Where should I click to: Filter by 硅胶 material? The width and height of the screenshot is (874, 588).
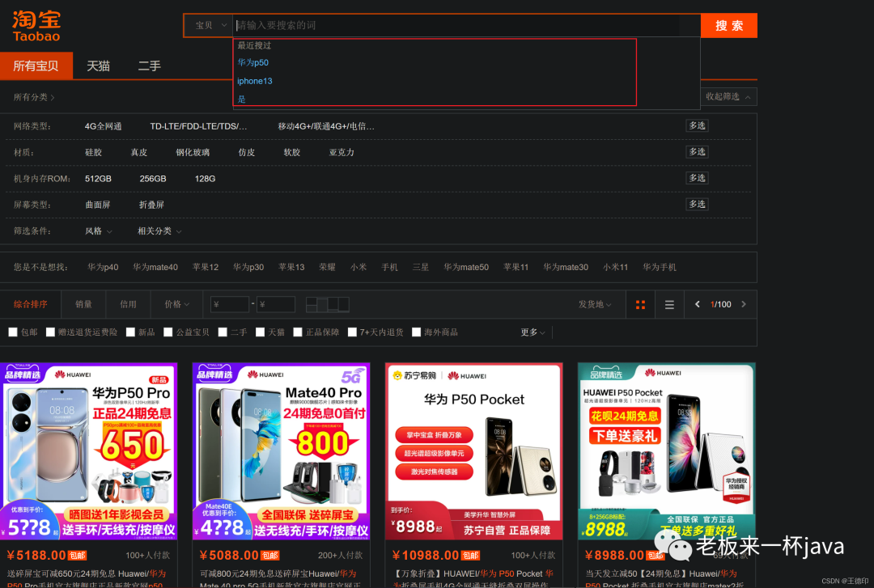coord(93,153)
